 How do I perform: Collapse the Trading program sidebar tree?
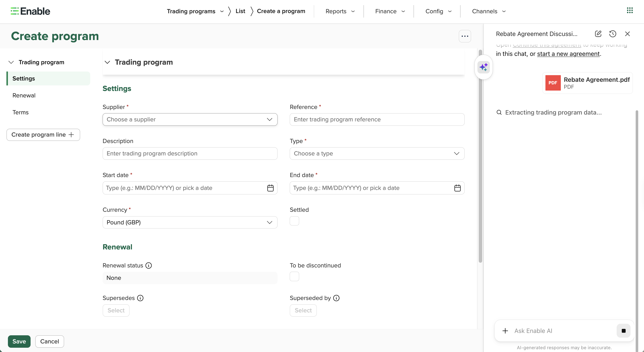tap(11, 62)
